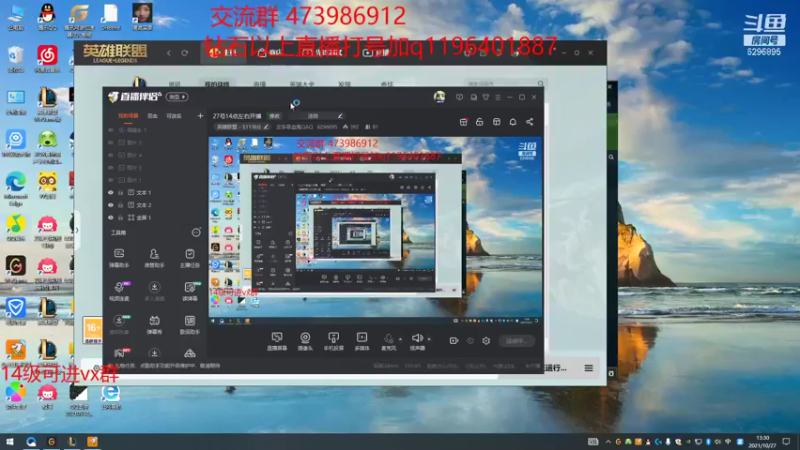The height and width of the screenshot is (450, 800).
Task: Toggle the preview eye icon in bottom bar
Action: (470, 341)
